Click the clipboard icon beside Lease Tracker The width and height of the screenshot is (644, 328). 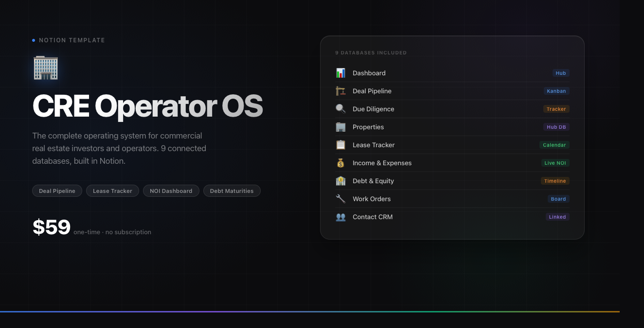pyautogui.click(x=340, y=145)
